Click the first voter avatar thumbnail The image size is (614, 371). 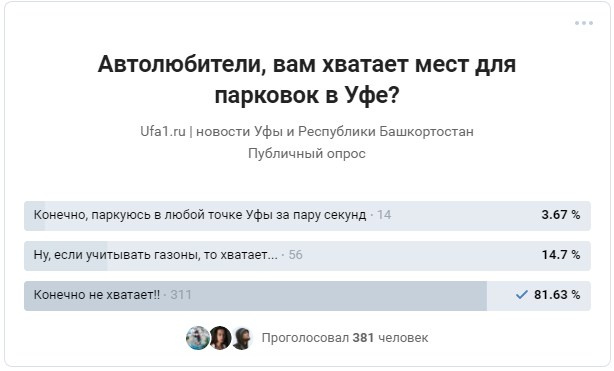198,338
